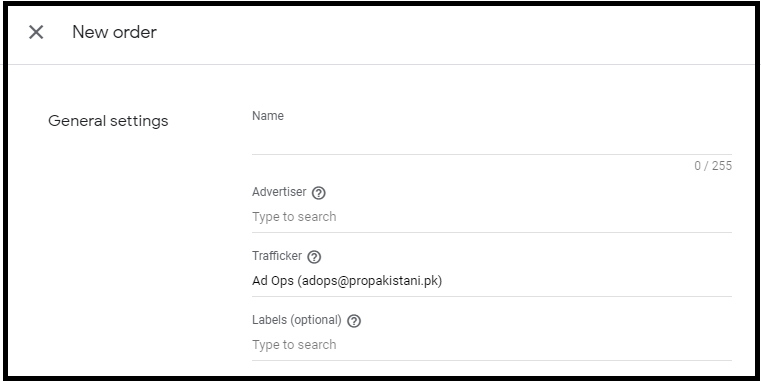761x382 pixels.
Task: Select the Ad Ops (adops@propakistani.pk) trafficker value
Action: click(347, 281)
